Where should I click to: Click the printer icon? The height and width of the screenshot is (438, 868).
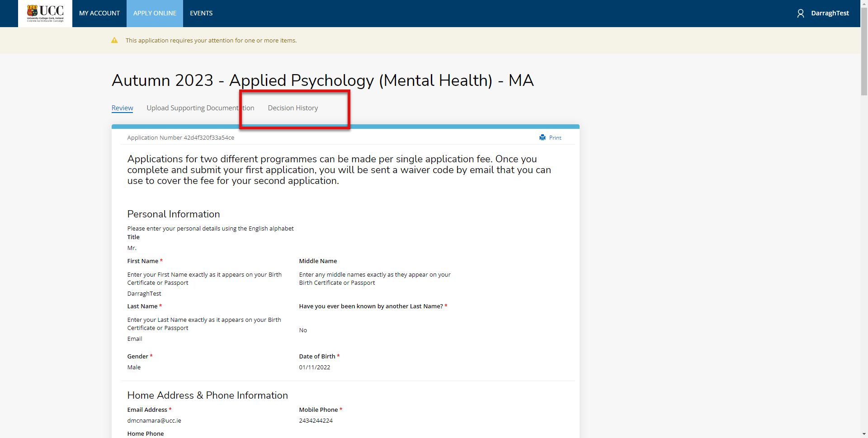pos(542,137)
